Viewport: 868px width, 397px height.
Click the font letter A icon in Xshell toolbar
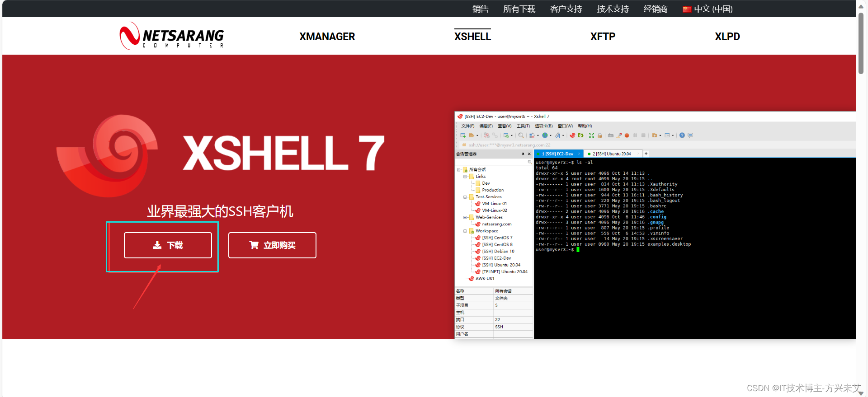click(557, 135)
